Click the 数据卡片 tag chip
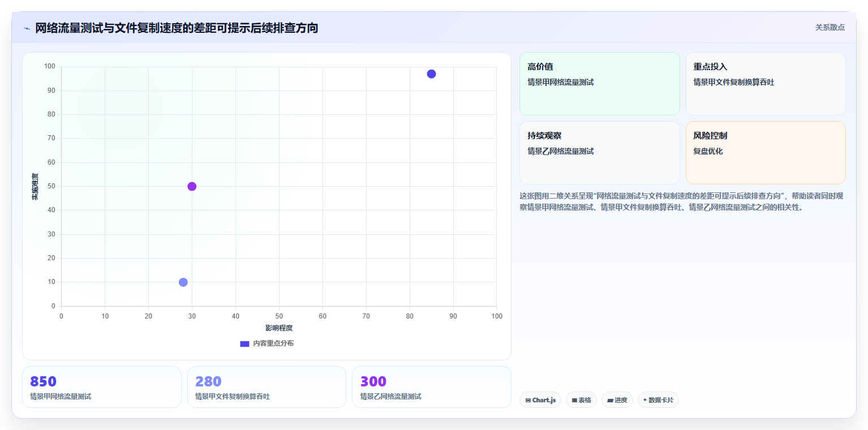The height and width of the screenshot is (430, 868). coord(658,400)
